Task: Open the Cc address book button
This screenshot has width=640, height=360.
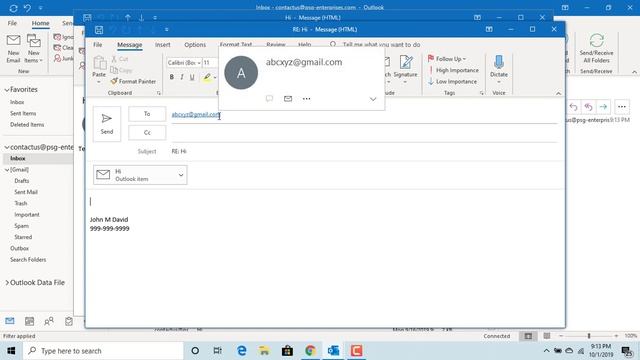Action: point(147,133)
